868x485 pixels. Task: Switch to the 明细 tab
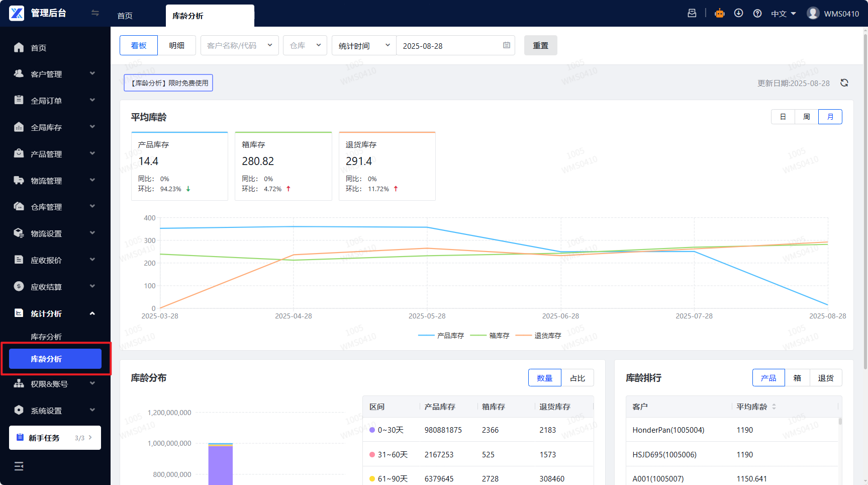click(x=176, y=46)
